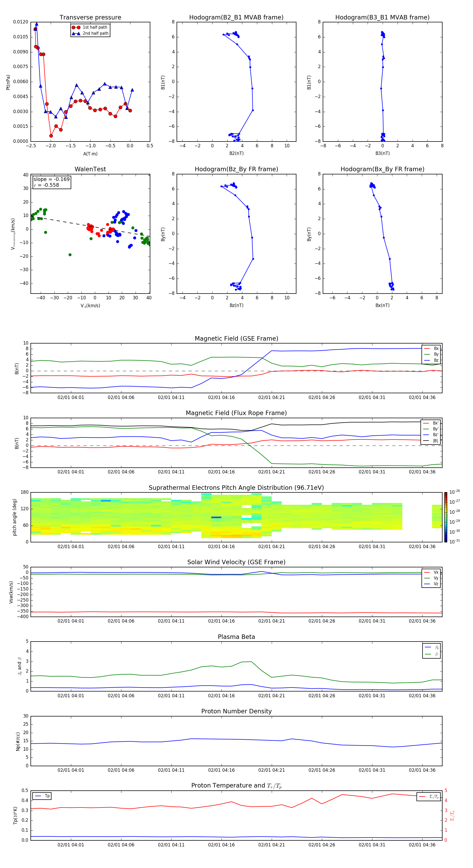Click the '02/01 04:21' tick under Plasma Beta
The width and height of the screenshot is (473, 868).
271,696
